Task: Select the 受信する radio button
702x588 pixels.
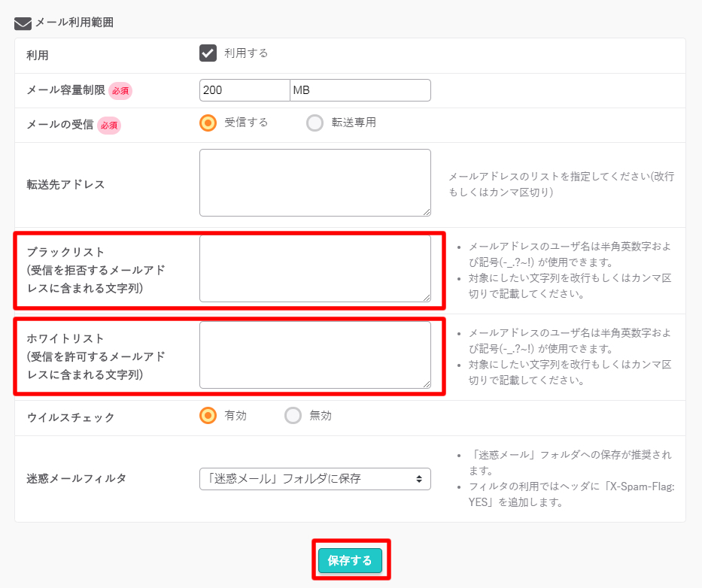Action: (208, 123)
